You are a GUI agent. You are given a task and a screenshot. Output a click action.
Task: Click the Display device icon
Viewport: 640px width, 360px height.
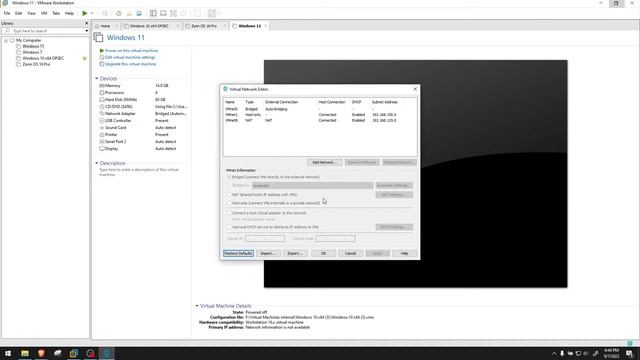tap(102, 149)
